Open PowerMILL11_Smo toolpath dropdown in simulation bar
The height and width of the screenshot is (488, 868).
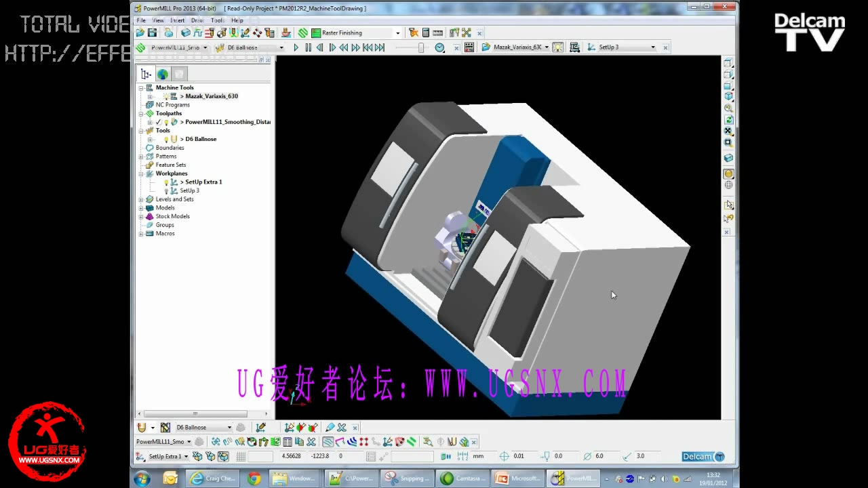point(205,47)
